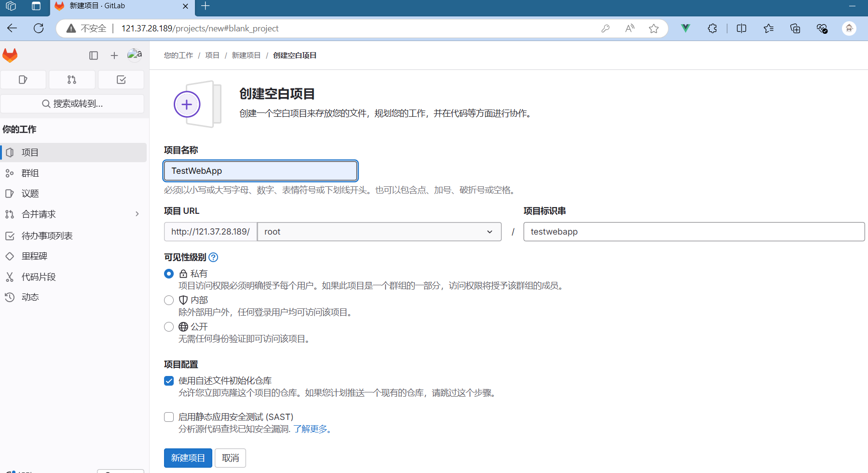Open the root namespace dropdown
868x473 pixels.
pyautogui.click(x=379, y=232)
